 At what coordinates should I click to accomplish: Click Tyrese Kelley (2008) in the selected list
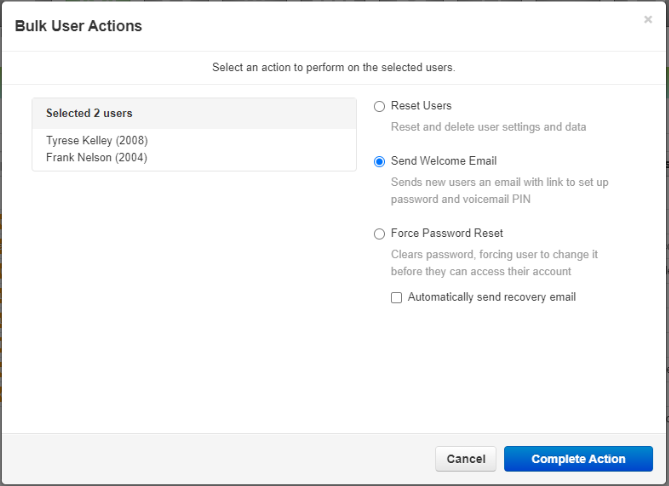click(x=97, y=140)
